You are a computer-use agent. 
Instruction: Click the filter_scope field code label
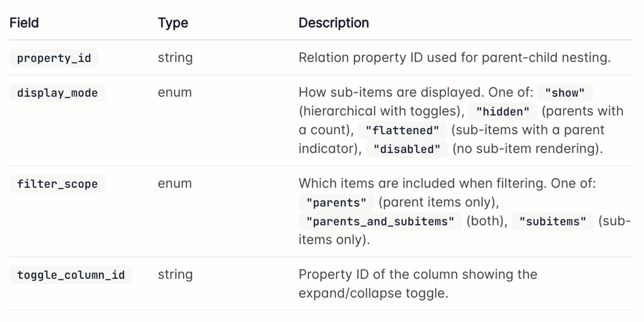coord(57,184)
